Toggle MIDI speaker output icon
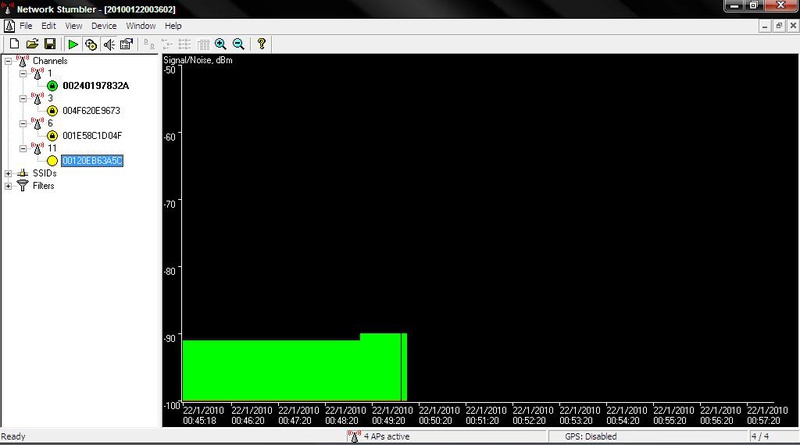800x445 pixels. point(109,44)
